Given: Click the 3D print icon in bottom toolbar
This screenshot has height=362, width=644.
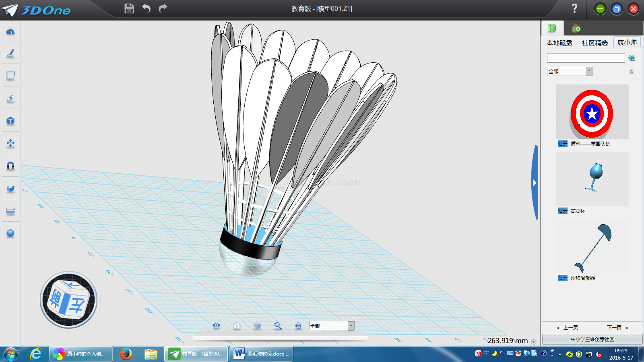Looking at the screenshot, I should click(x=298, y=326).
